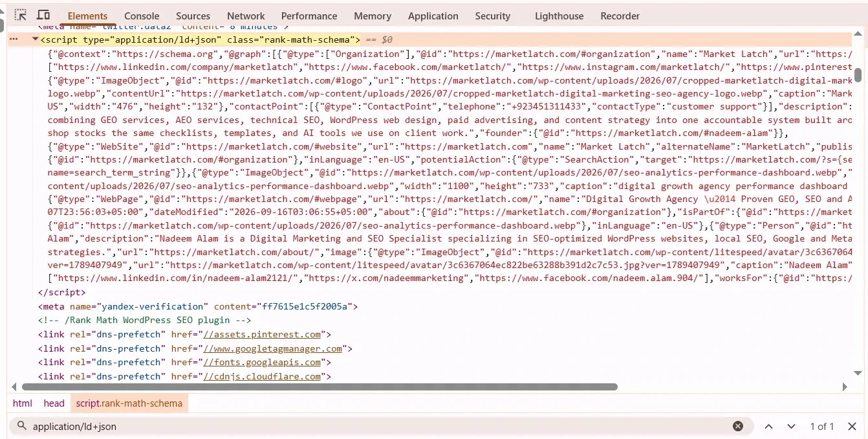Click the vertical scrollbar thumb of Elements panel
868x439 pixels.
[x=858, y=74]
